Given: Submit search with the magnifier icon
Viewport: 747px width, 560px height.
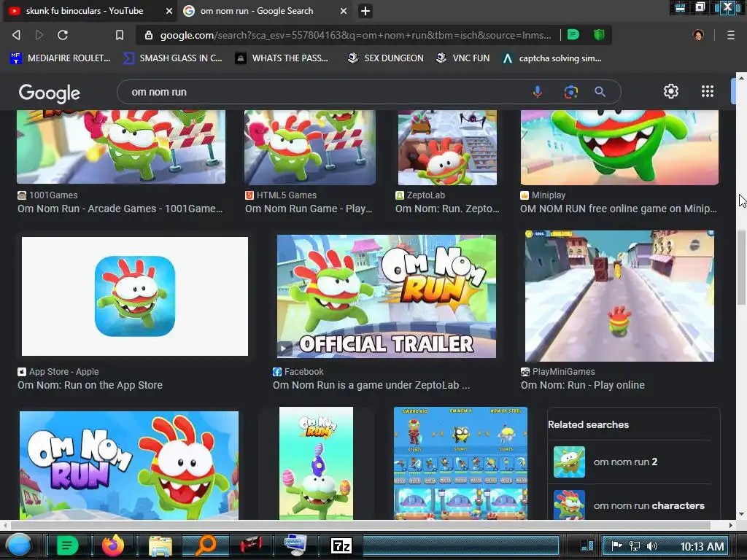Looking at the screenshot, I should (x=600, y=91).
